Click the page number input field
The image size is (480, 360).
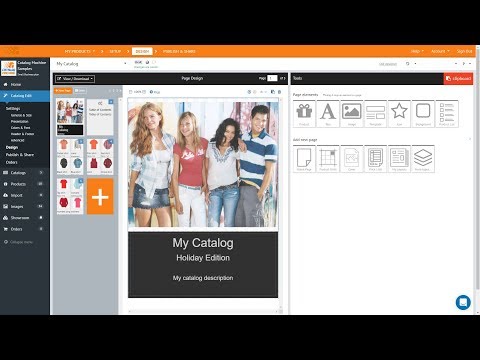(x=272, y=78)
